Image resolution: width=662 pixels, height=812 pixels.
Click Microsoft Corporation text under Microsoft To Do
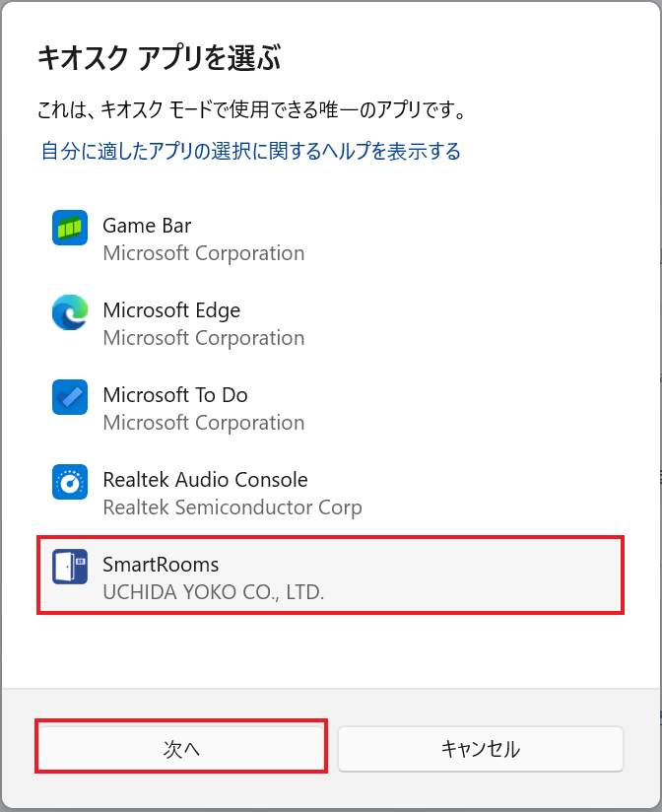click(x=203, y=423)
